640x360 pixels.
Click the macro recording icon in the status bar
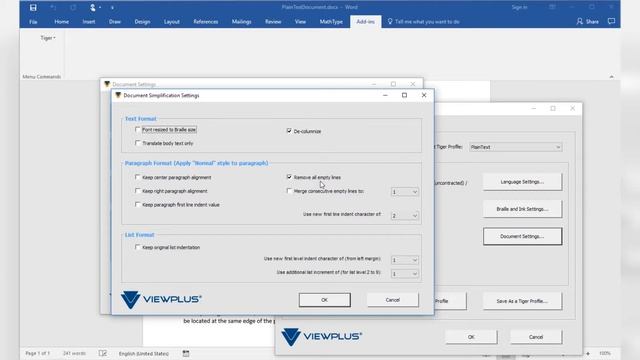click(x=186, y=353)
